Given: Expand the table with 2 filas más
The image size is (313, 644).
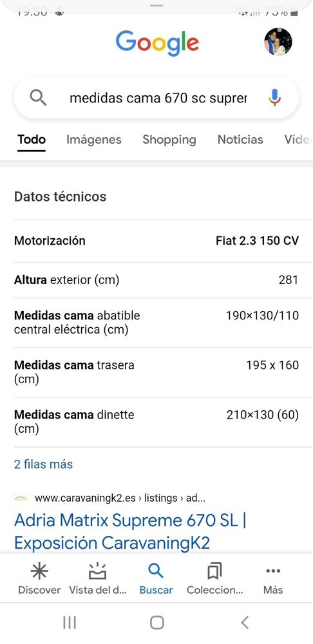Looking at the screenshot, I should click(x=44, y=464).
